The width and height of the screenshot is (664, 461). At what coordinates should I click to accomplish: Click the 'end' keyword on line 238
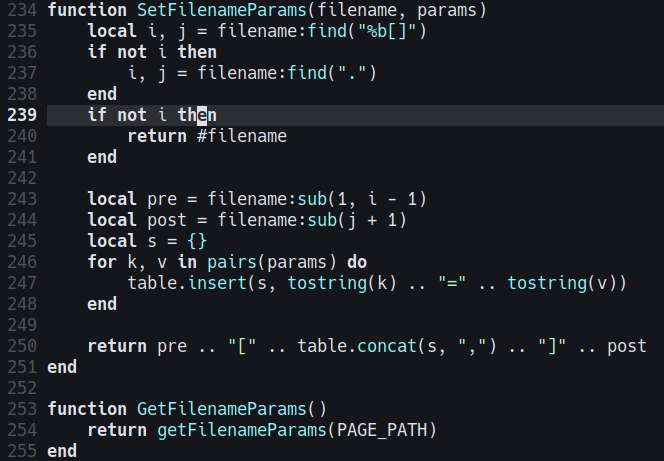[x=102, y=94]
